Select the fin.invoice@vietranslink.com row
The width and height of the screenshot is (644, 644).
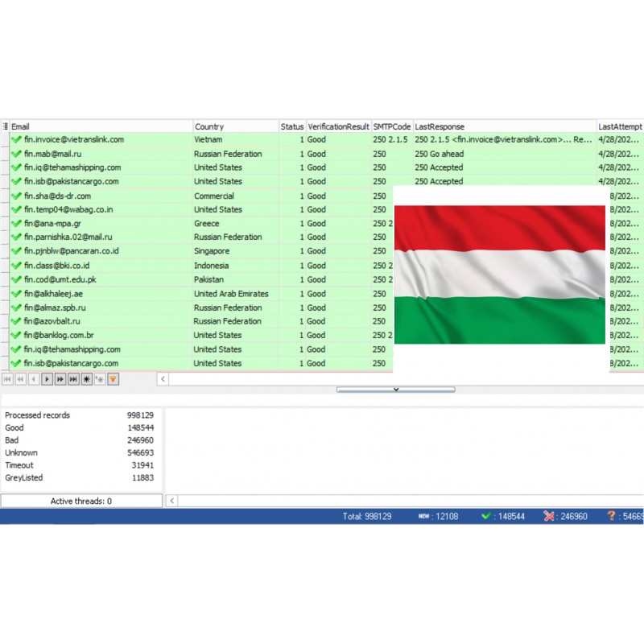pos(74,140)
